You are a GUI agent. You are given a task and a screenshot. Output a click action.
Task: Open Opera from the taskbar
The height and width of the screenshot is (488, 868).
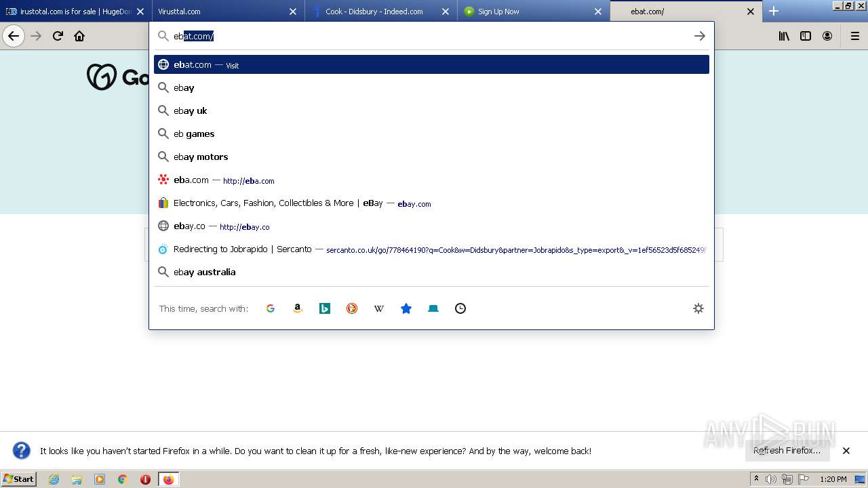pos(145,479)
